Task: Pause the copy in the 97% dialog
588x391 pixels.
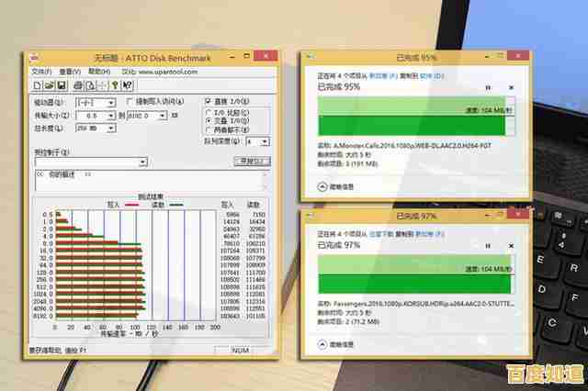Action: tap(488, 246)
